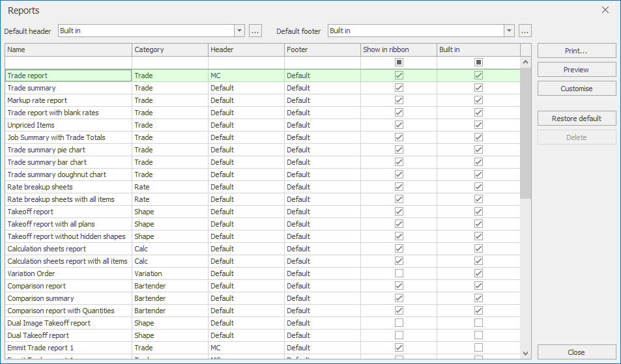Check Built in for Dual Takeoff report
Image resolution: width=621 pixels, height=364 pixels.
tap(478, 335)
